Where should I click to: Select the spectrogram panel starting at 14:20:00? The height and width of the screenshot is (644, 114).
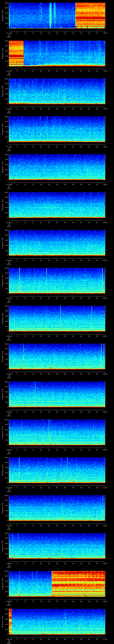57,243
